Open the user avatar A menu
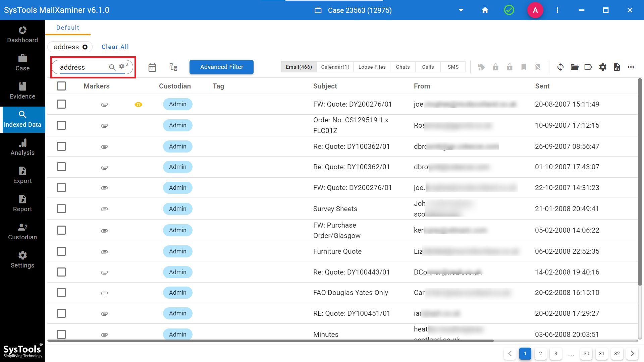 [x=535, y=10]
